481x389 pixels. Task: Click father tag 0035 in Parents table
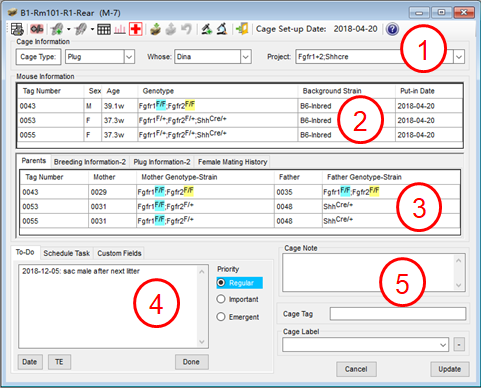tap(284, 192)
